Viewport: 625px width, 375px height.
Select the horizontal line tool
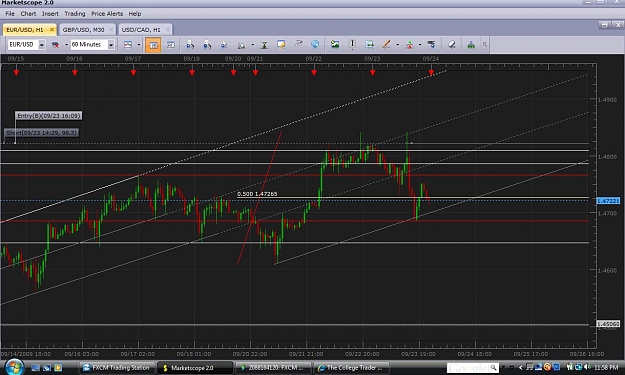pyautogui.click(x=369, y=44)
